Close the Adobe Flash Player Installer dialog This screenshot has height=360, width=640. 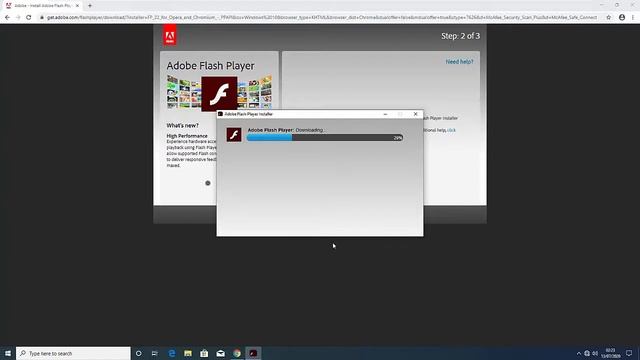pos(416,114)
